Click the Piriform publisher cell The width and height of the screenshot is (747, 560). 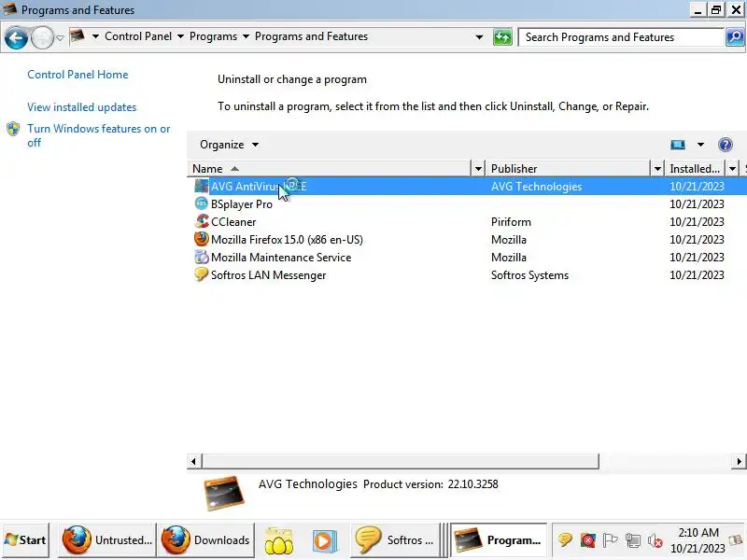point(511,222)
